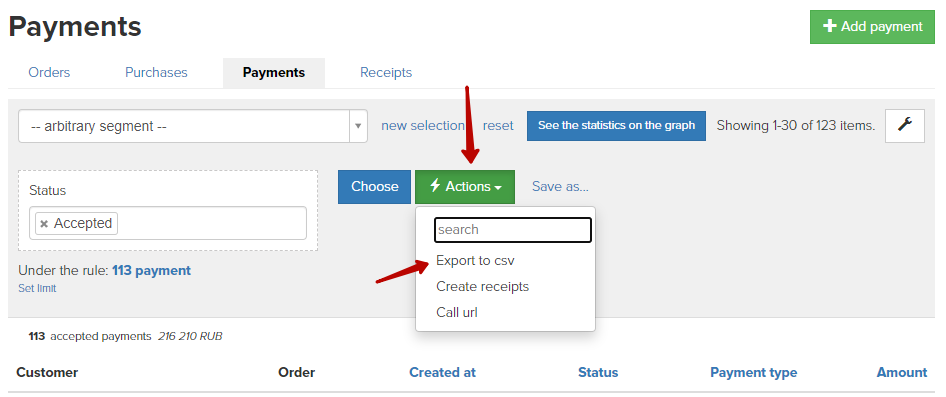
Task: Click the wrench settings icon
Action: point(904,125)
